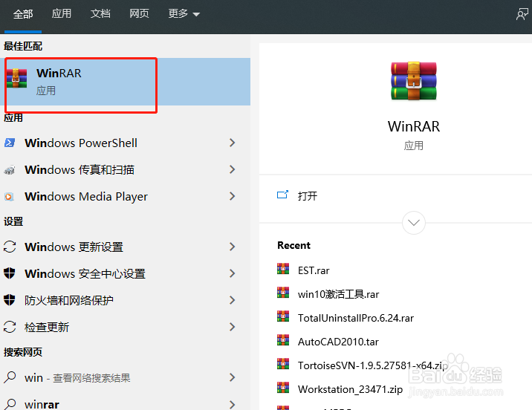This screenshot has width=532, height=410.
Task: Click the shield icon for Windows 安全中心设置
Action: pos(10,273)
